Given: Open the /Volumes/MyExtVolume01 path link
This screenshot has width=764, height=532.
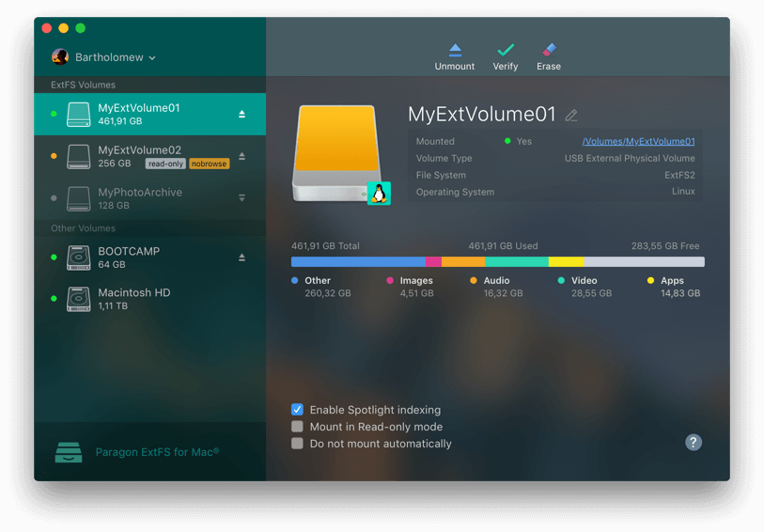Looking at the screenshot, I should point(638,142).
